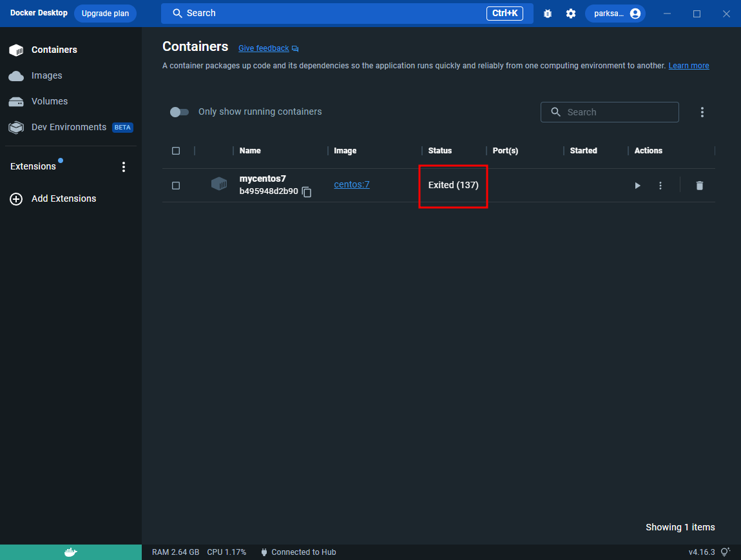Click version v4.16.3 label
The image size is (741, 560).
click(x=701, y=552)
